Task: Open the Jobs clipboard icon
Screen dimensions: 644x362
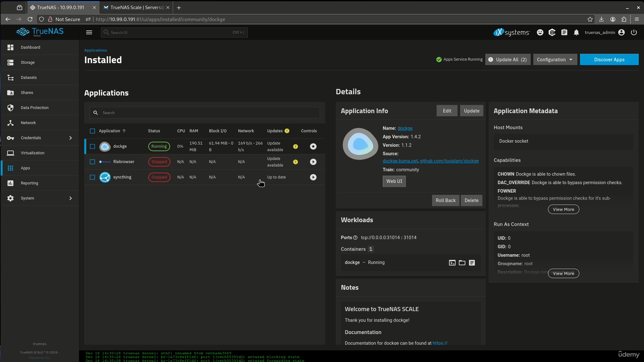Action: click(x=564, y=33)
